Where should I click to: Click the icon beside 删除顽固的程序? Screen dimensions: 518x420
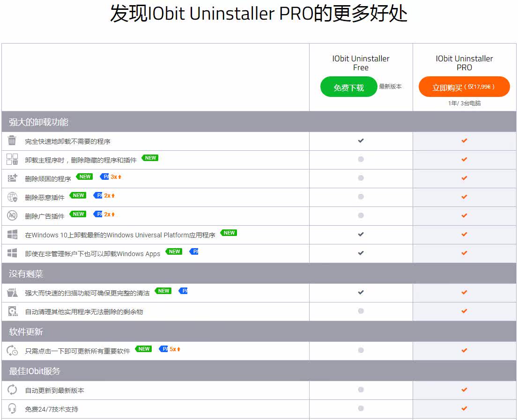[x=12, y=178]
